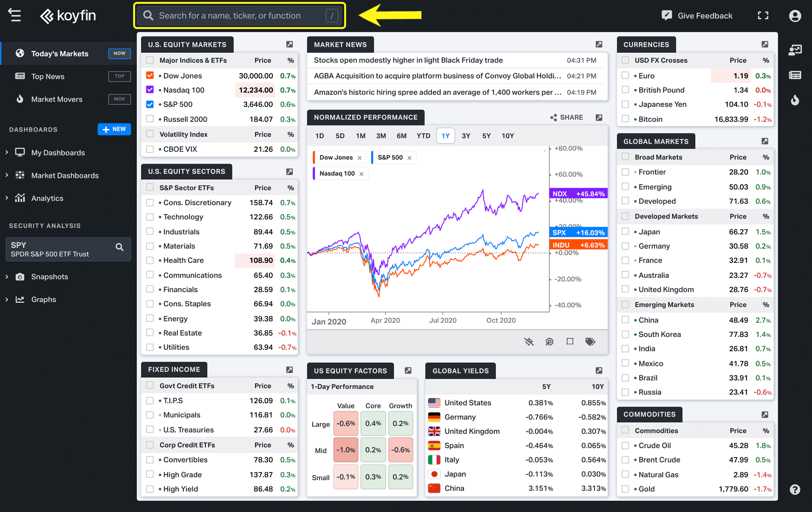812x512 pixels.
Task: Pop out the Market News panel
Action: 599,44
